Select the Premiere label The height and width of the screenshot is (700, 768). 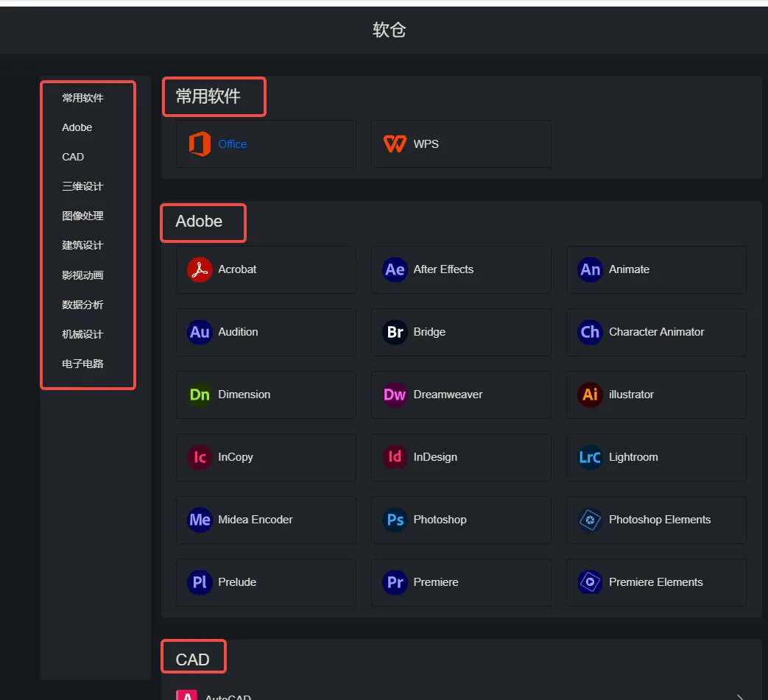[x=436, y=582]
